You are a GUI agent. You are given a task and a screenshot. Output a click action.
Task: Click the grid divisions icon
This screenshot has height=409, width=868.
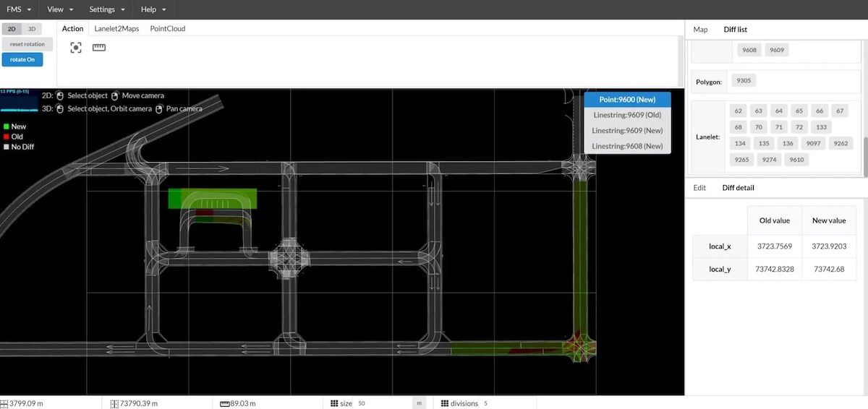click(x=444, y=403)
